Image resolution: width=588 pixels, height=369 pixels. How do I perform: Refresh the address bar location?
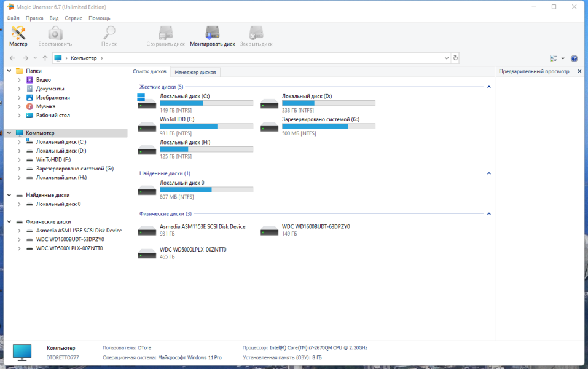pos(455,58)
